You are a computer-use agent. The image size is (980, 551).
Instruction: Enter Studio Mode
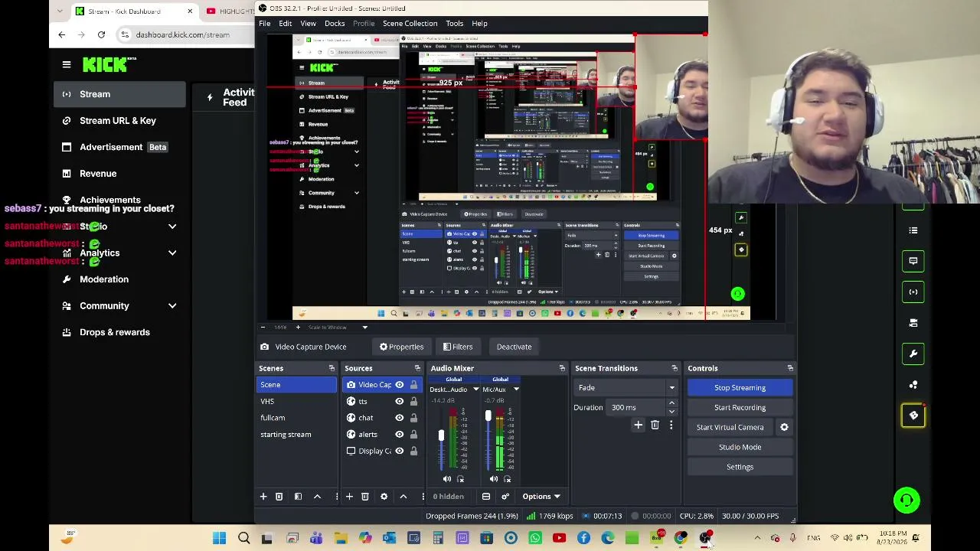[740, 448]
